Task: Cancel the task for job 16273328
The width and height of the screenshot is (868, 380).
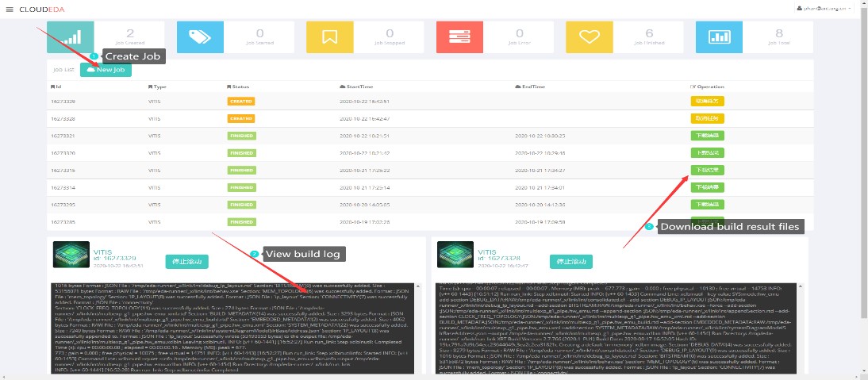Action: coord(707,118)
